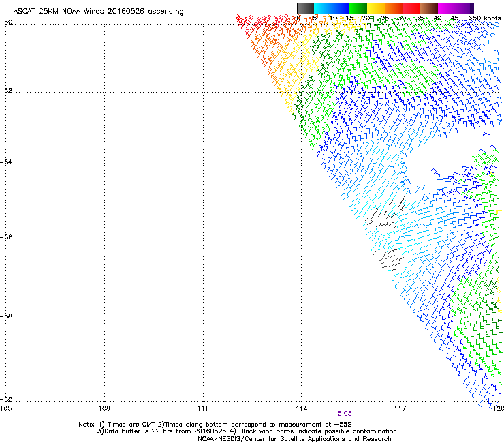Click the '40' legend value
This screenshot has width=504, height=443.
click(437, 18)
